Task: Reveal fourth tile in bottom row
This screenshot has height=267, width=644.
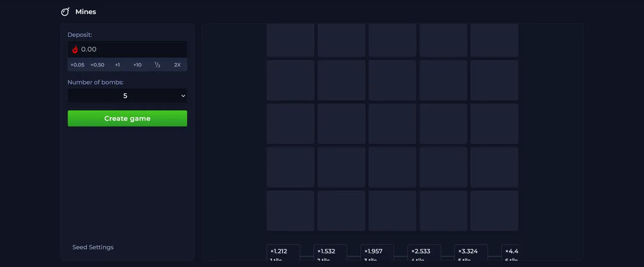Action: pyautogui.click(x=443, y=211)
